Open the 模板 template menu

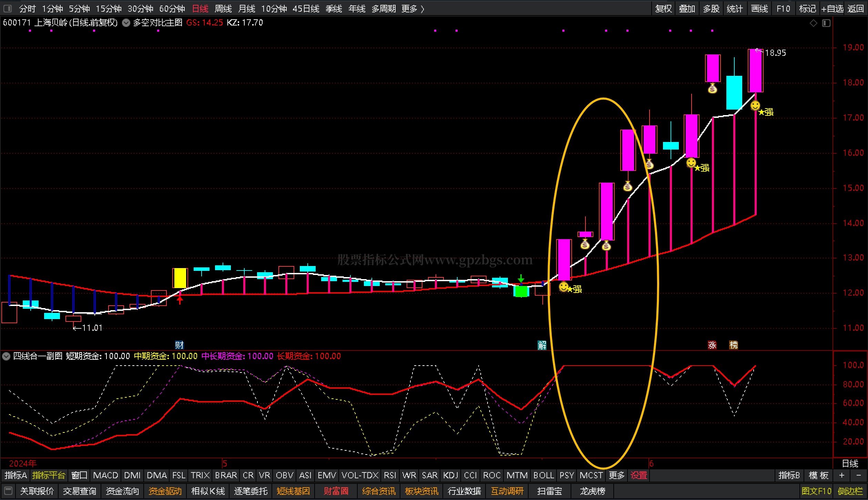(818, 475)
